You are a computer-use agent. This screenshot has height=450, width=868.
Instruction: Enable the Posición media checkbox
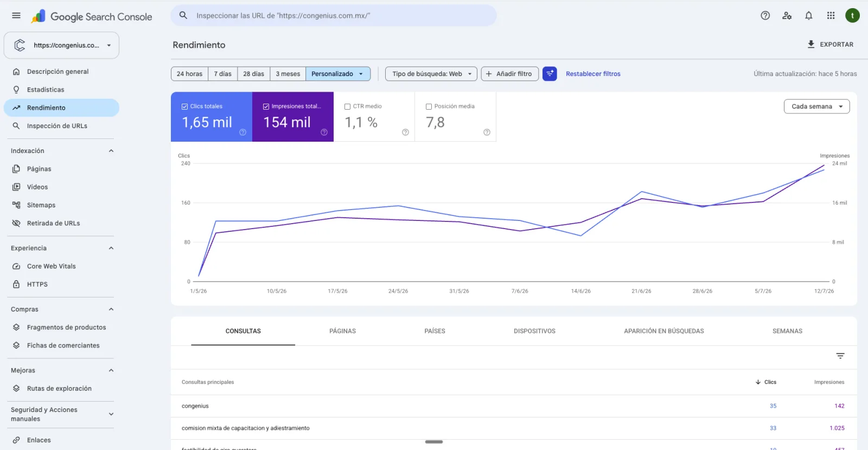(x=429, y=107)
